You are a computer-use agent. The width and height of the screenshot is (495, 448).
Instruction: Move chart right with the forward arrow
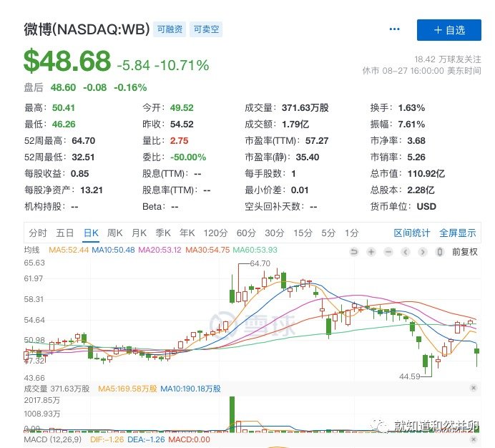click(422, 252)
